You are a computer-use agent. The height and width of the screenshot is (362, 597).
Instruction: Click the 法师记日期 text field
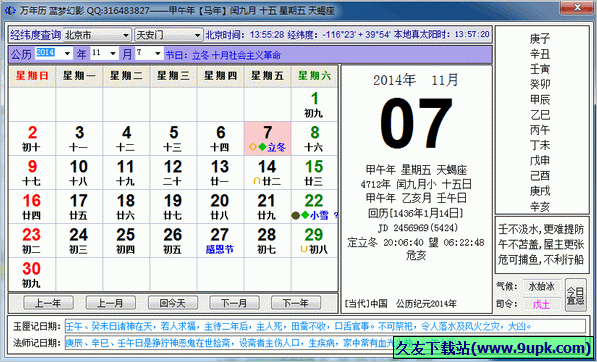point(325,343)
